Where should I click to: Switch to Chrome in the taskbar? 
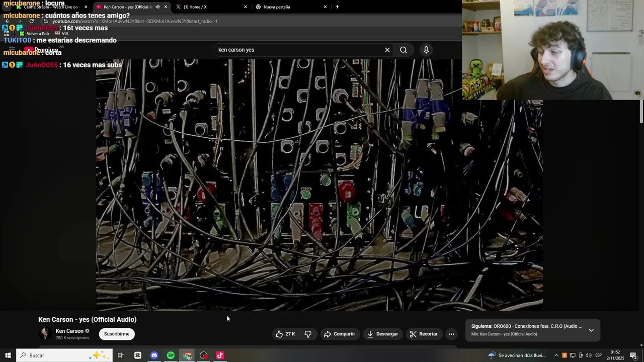click(187, 355)
